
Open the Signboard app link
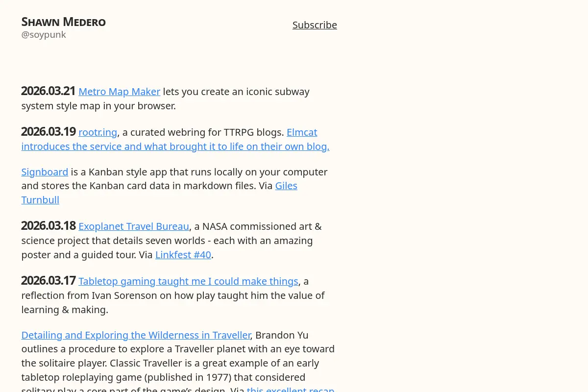45,172
